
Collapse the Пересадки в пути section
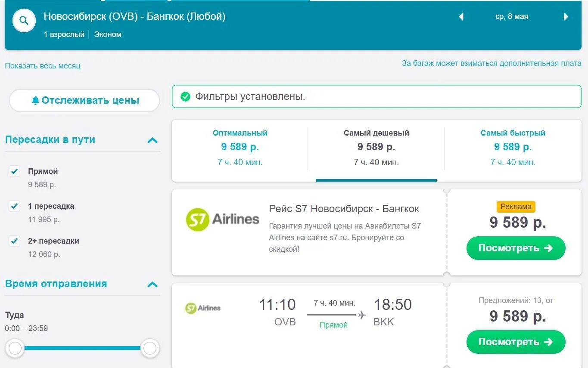[x=152, y=140]
